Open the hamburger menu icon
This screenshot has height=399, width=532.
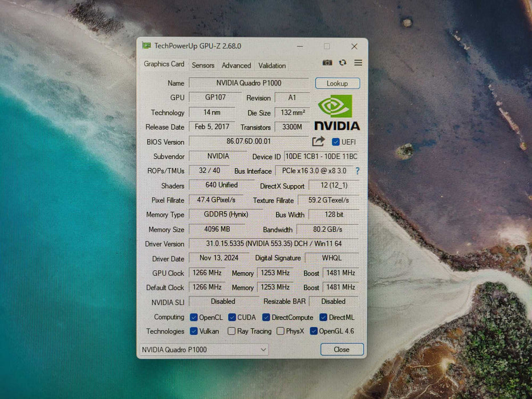(x=358, y=63)
